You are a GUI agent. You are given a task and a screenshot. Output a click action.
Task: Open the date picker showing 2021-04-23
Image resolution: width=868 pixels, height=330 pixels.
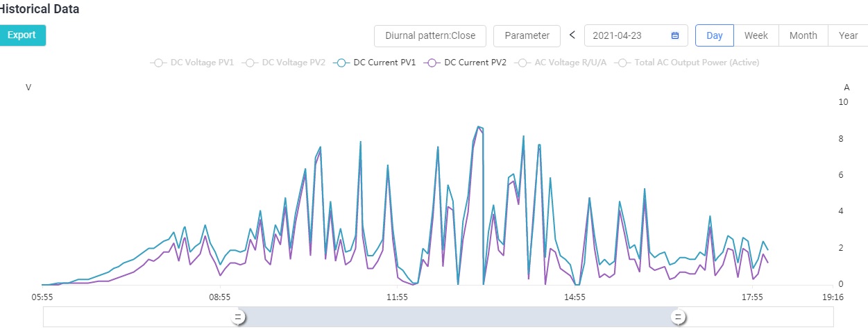pos(636,35)
